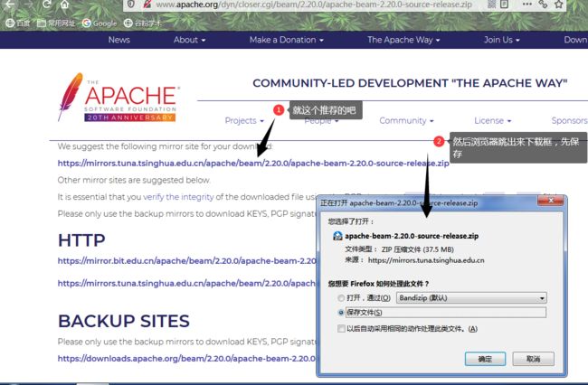Cancel the download with 取消 button
The width and height of the screenshot is (588, 385).
point(533,359)
